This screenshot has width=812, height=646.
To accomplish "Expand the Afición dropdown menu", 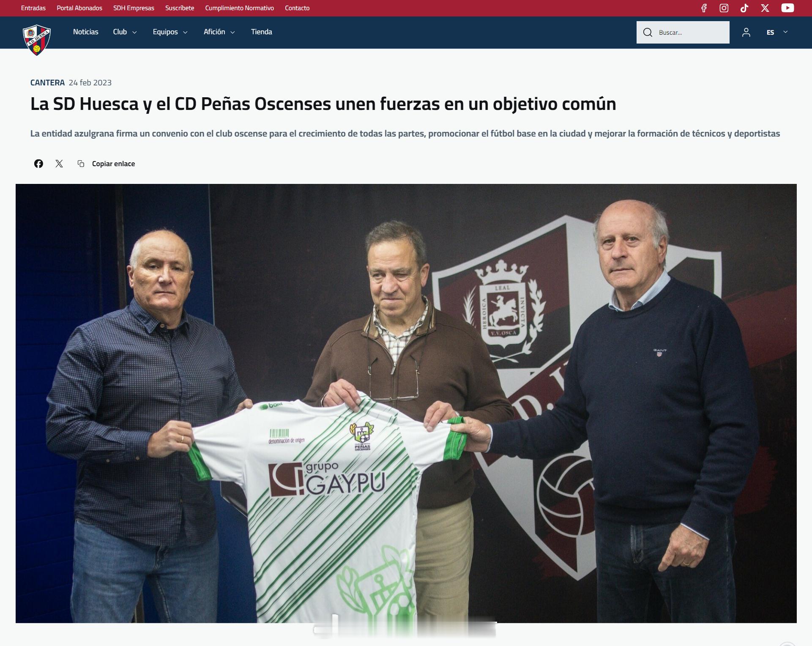I will point(219,32).
